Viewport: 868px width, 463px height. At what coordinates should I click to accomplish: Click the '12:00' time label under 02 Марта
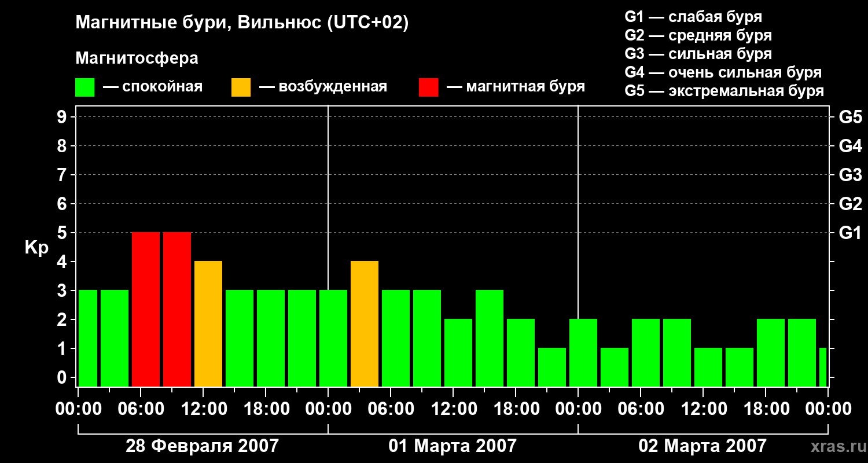point(703,409)
